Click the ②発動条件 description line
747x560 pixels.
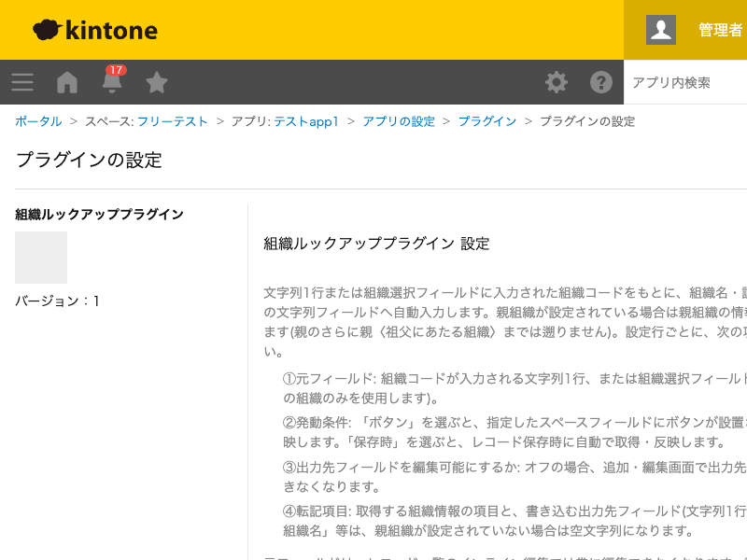pyautogui.click(x=514, y=432)
